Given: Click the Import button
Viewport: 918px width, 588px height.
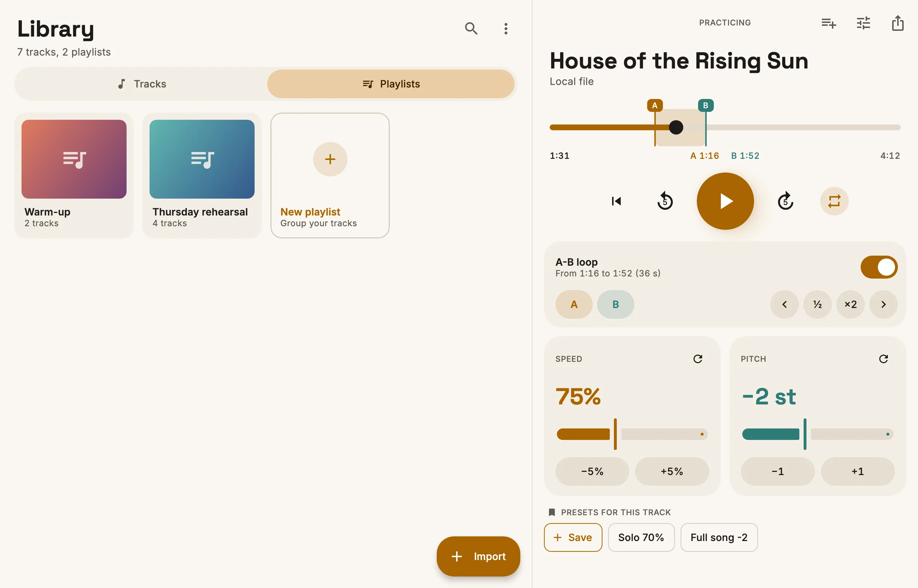Looking at the screenshot, I should point(478,556).
